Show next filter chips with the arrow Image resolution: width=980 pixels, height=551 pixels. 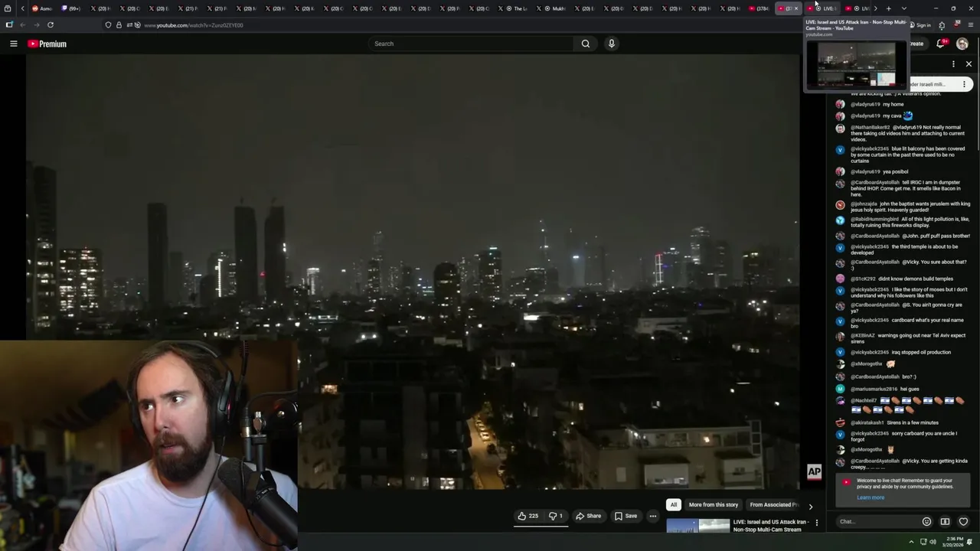click(811, 506)
